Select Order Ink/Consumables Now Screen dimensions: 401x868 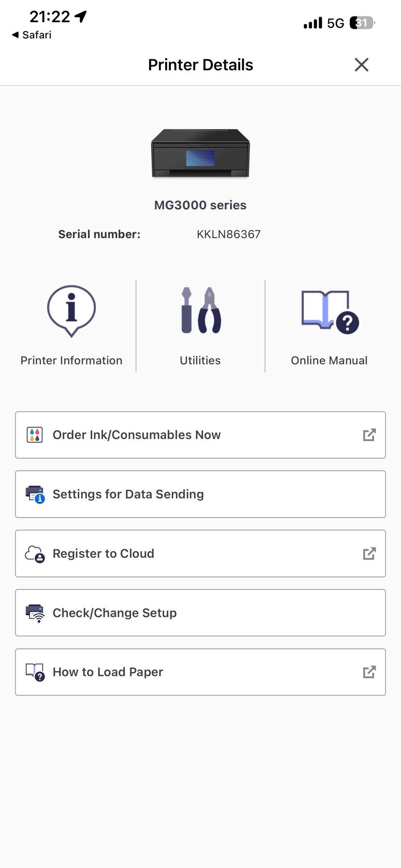[200, 435]
